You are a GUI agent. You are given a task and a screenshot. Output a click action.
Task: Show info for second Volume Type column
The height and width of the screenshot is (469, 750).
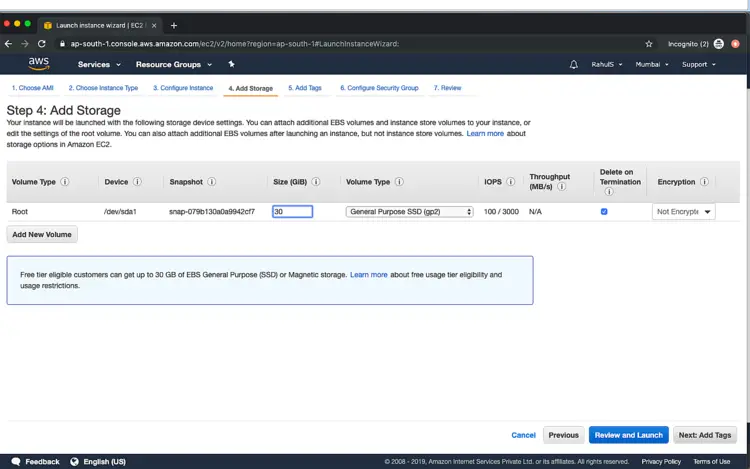pos(399,182)
